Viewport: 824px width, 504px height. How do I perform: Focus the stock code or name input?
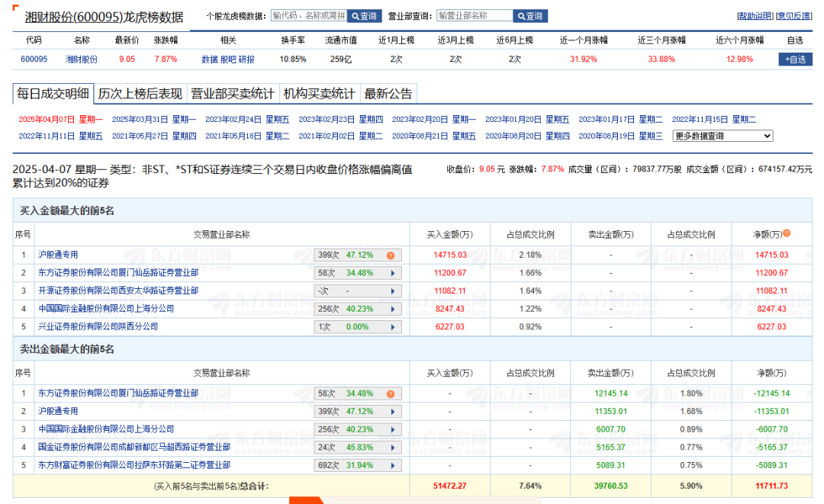309,16
